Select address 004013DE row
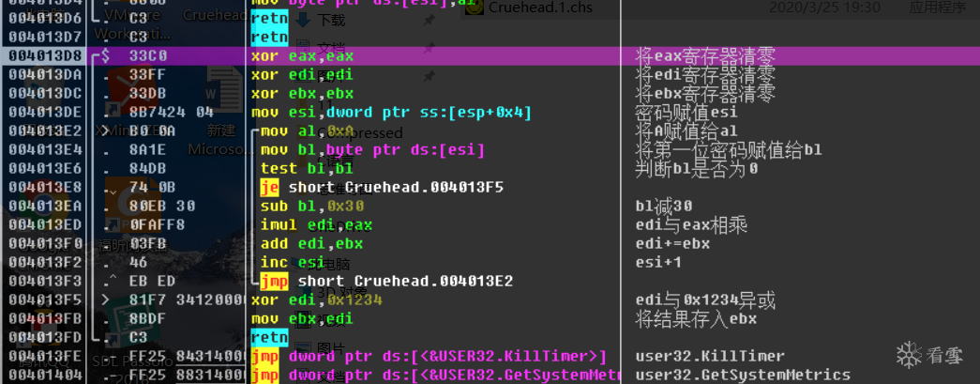 coord(46,112)
